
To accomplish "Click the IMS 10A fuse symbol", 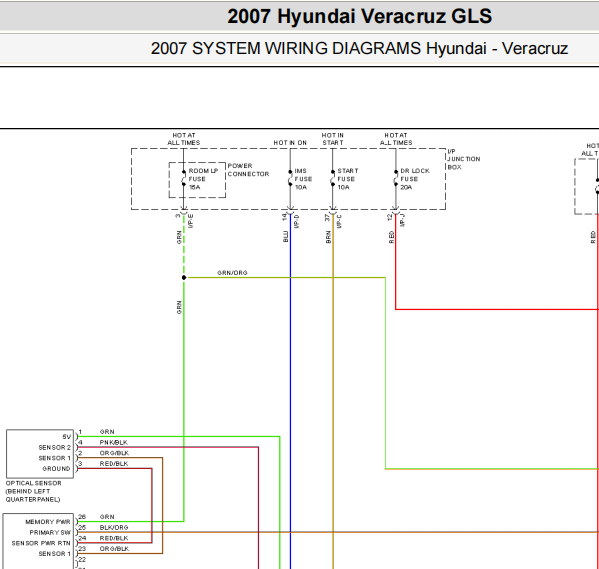I will 290,178.
